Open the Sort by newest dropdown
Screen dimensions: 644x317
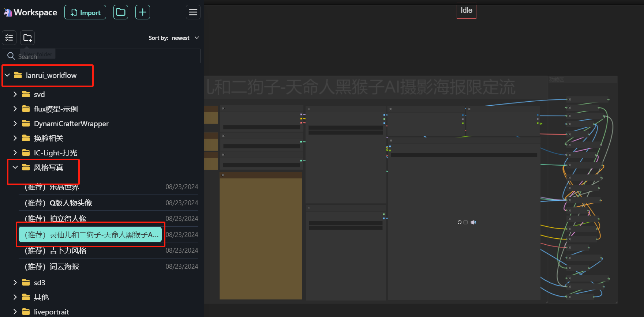(x=174, y=38)
